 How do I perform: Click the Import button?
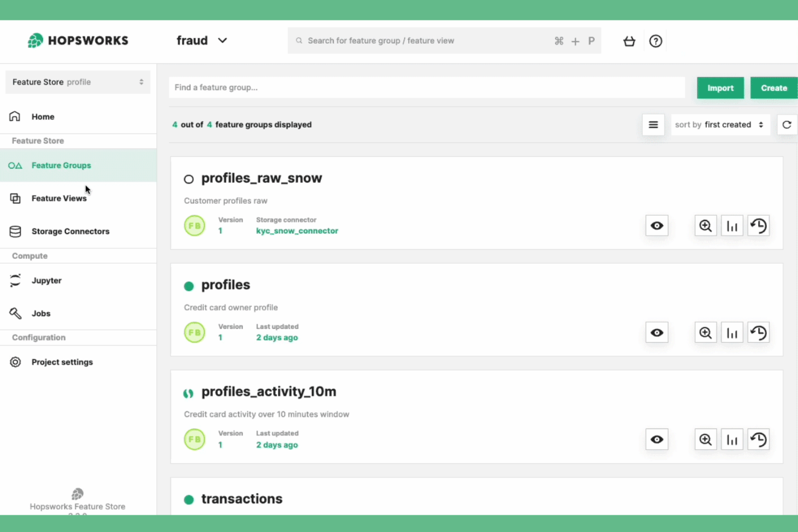720,88
